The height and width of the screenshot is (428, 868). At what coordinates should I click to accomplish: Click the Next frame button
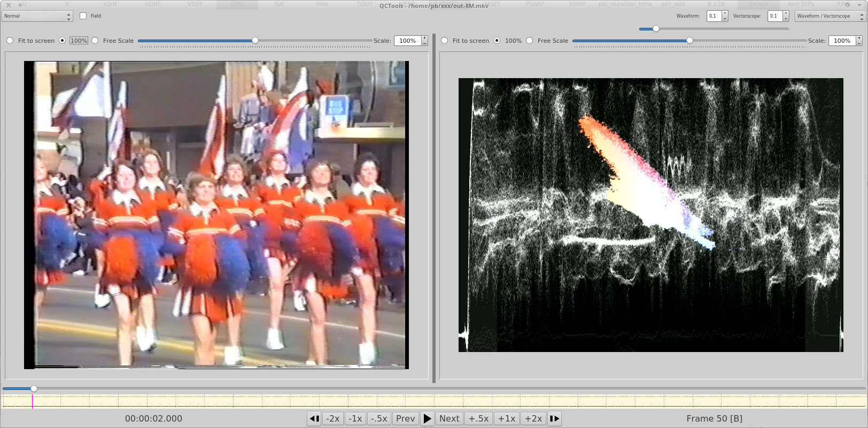(x=449, y=418)
